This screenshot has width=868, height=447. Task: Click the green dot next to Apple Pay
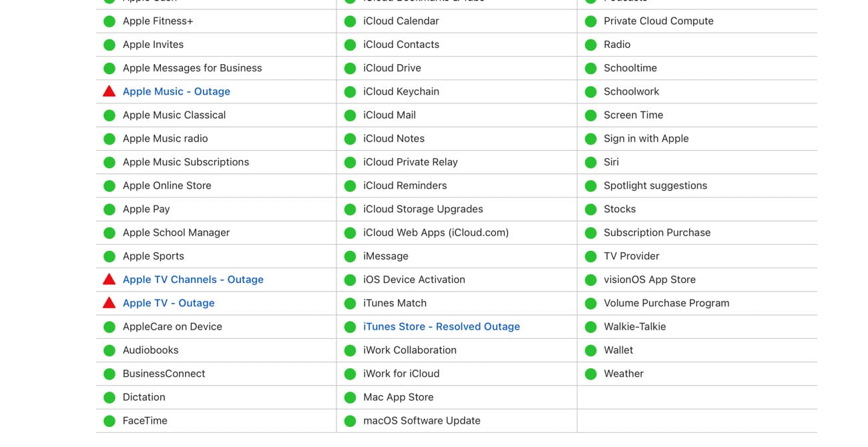click(x=110, y=209)
